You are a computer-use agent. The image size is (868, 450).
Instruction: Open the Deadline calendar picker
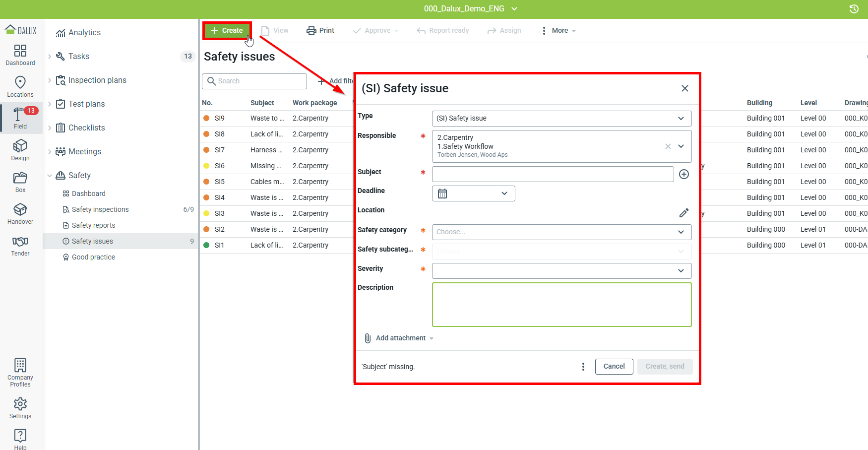(473, 193)
